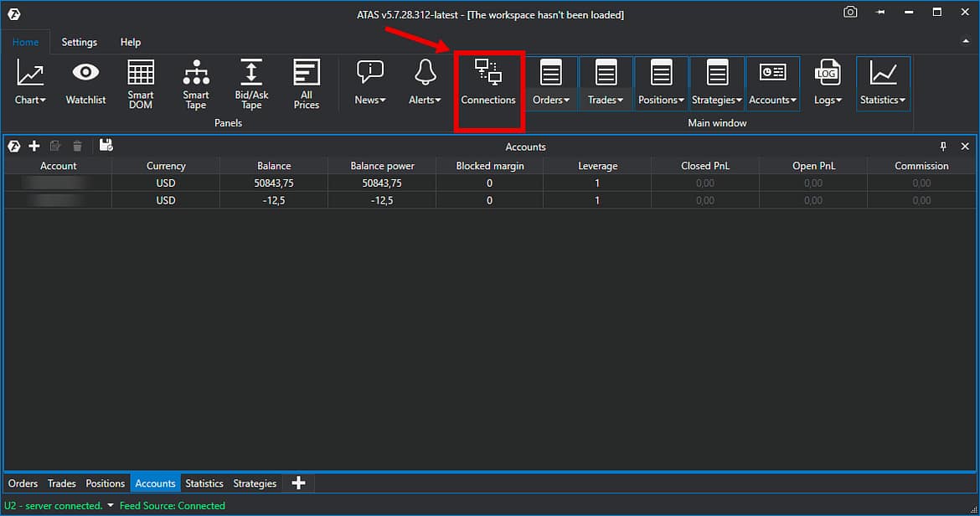Expand the Chart dropdown
Screen dimensions: 980x516
(30, 100)
